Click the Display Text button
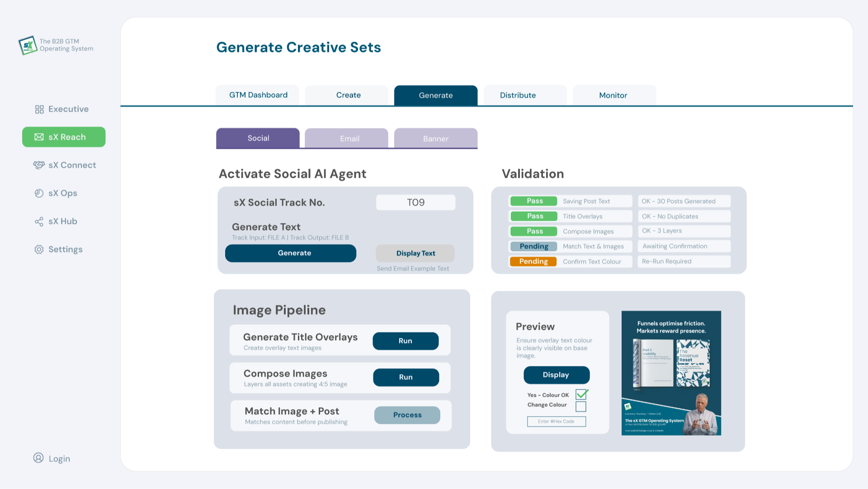The height and width of the screenshot is (489, 868). pyautogui.click(x=415, y=253)
